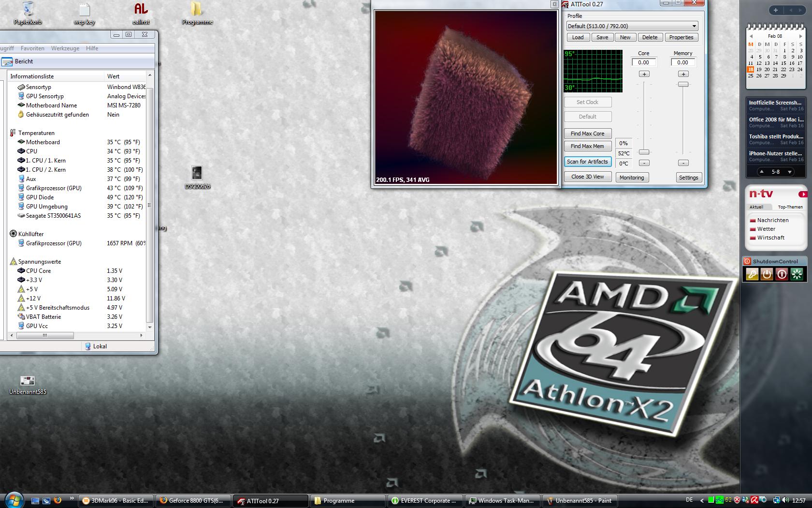Click the volume speaker tray icon
Viewport: 812px width, 508px height.
pos(786,500)
